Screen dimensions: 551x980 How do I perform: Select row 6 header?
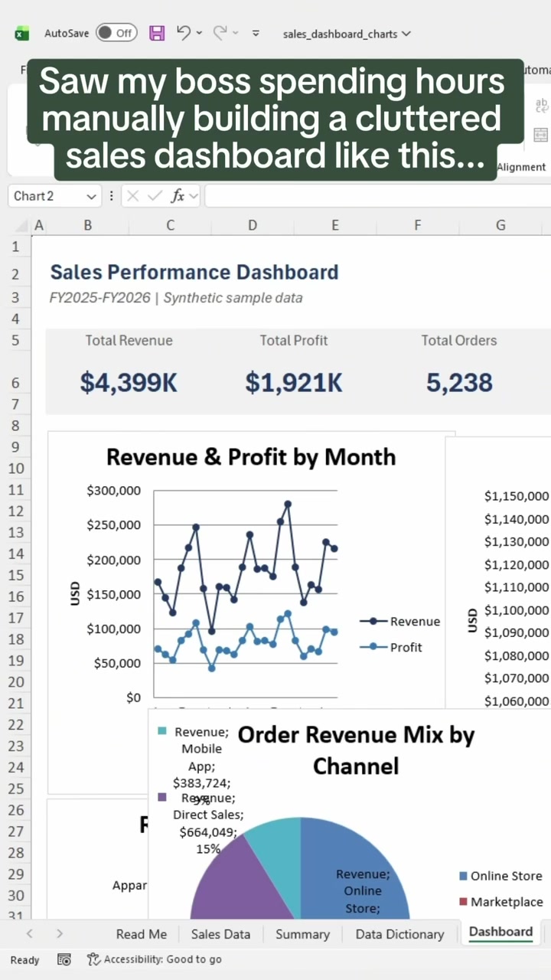(x=15, y=383)
